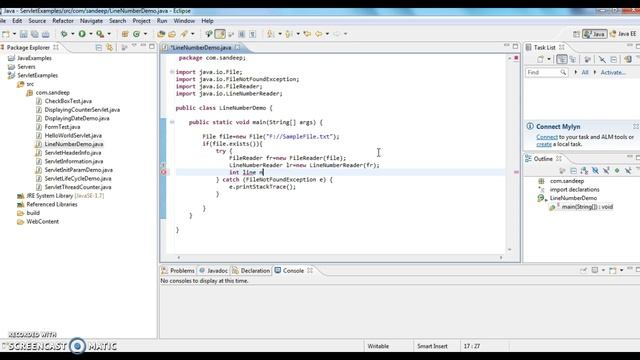The image size is (640, 360).
Task: Select main(String[]) : void in Outline
Action: point(582,207)
